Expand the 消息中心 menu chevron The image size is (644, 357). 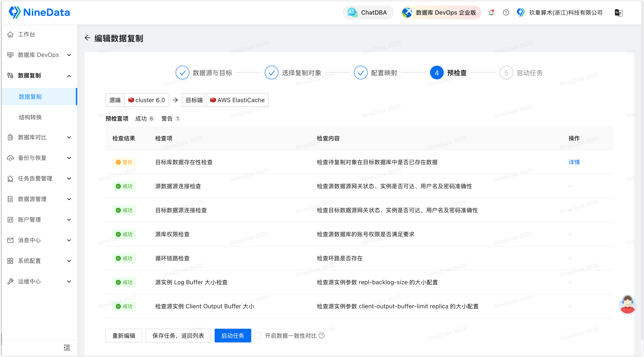[69, 240]
